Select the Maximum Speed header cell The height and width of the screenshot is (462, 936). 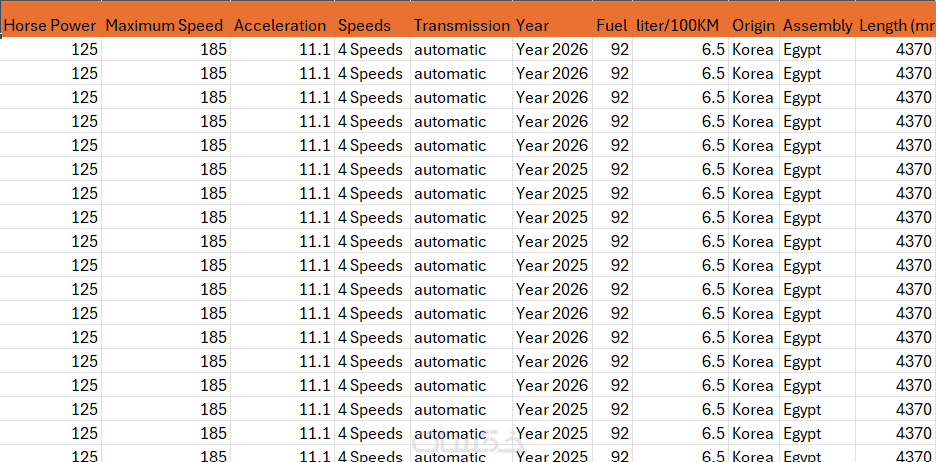point(165,25)
